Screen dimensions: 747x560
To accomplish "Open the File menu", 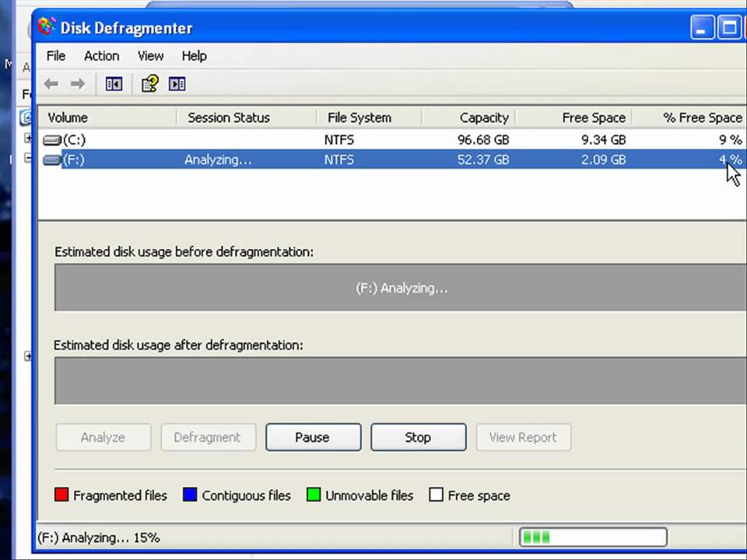I will tap(56, 56).
